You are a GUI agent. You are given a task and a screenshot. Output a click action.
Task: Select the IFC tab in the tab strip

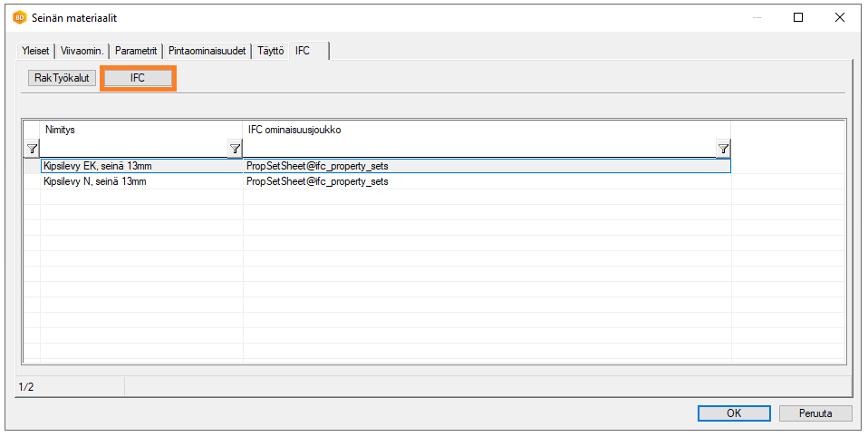303,52
